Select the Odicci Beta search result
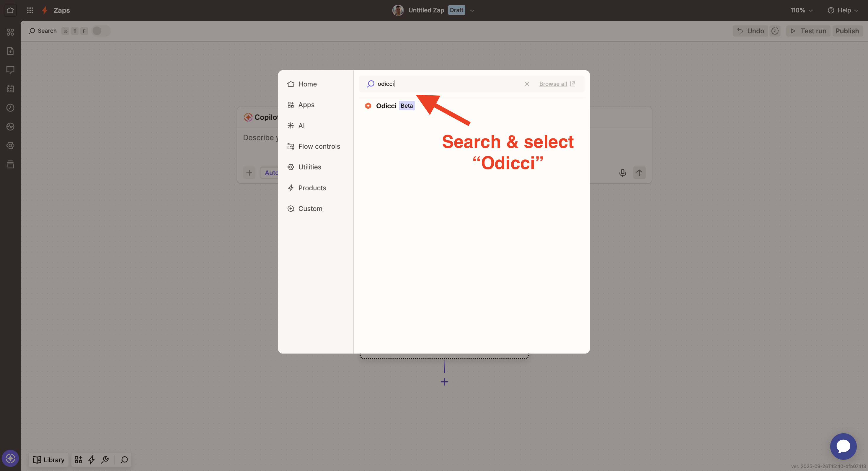Image resolution: width=868 pixels, height=471 pixels. [386, 106]
